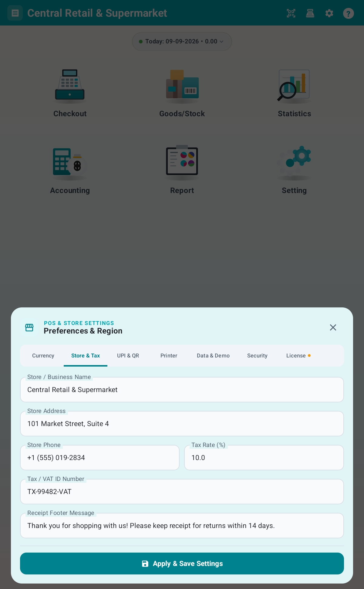The image size is (364, 589).
Task: Click Apply & Save Settings button
Action: coord(182,564)
